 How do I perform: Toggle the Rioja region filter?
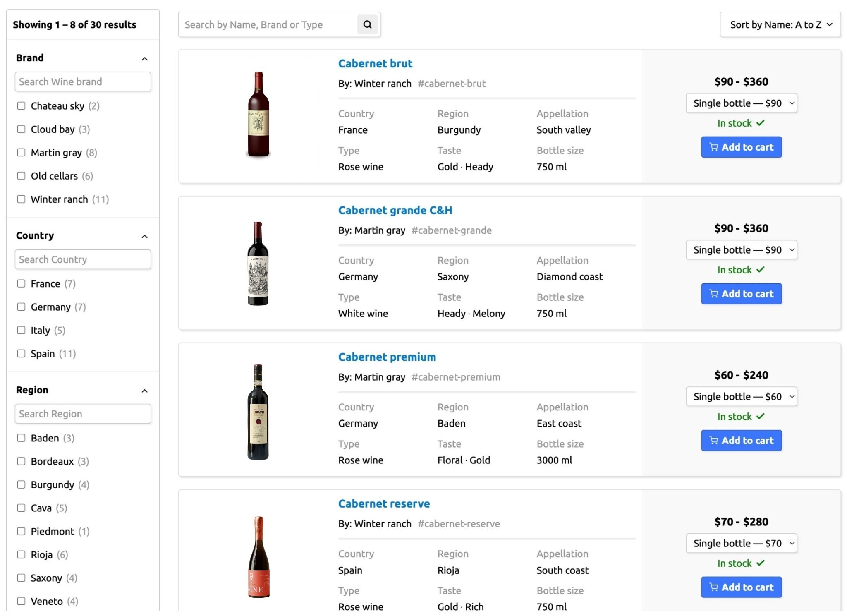pos(21,555)
